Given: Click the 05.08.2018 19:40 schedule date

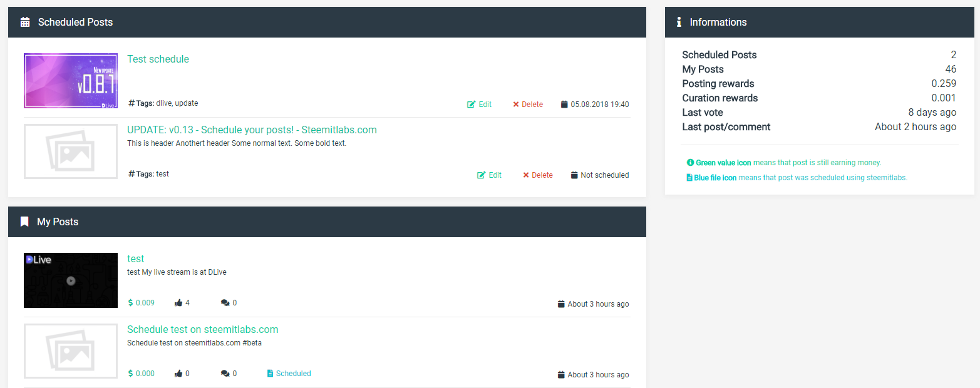Looking at the screenshot, I should (x=600, y=105).
